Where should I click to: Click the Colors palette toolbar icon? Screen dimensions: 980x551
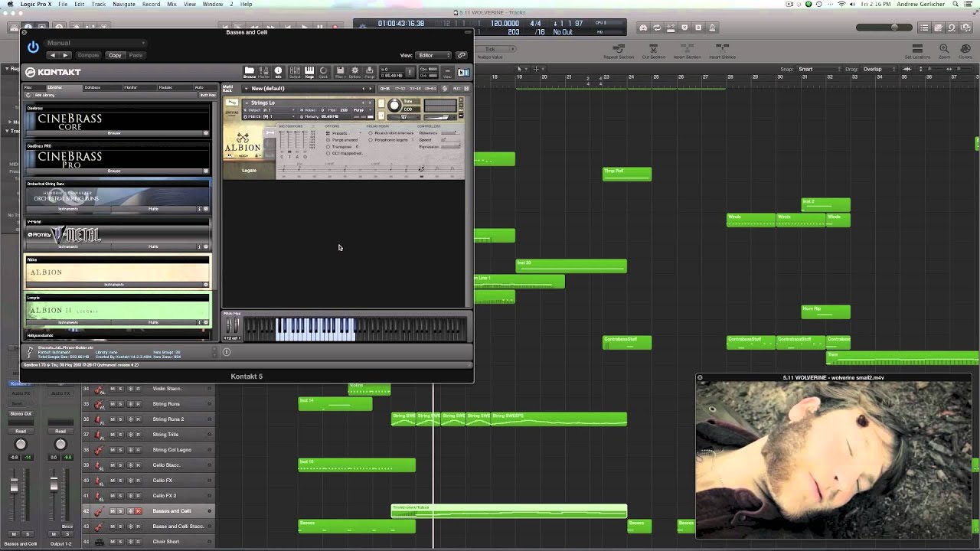(x=965, y=51)
